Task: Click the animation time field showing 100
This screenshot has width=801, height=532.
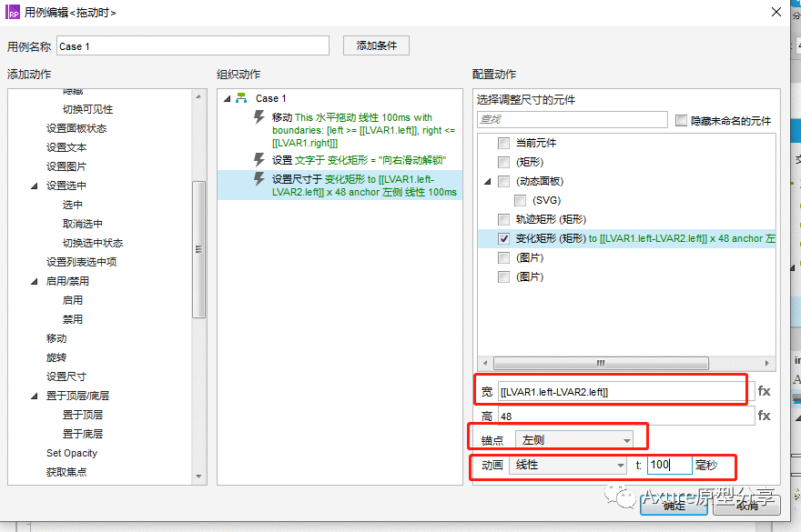Action: point(669,465)
